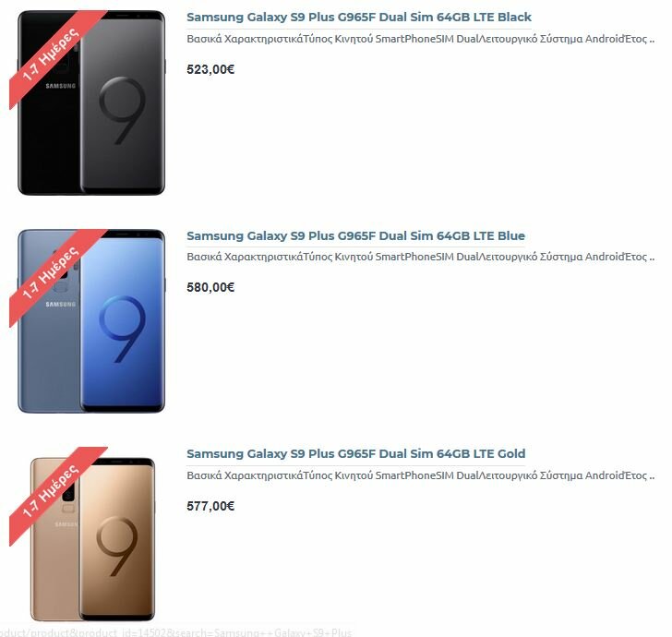Click the description text under Blue model
Image resolution: width=672 pixels, height=637 pixels.
coord(420,258)
